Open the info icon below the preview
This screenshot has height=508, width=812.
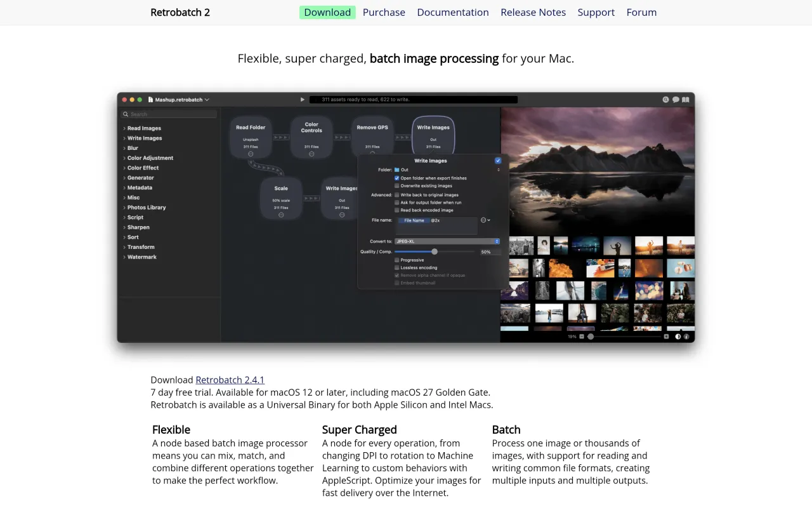tap(686, 337)
